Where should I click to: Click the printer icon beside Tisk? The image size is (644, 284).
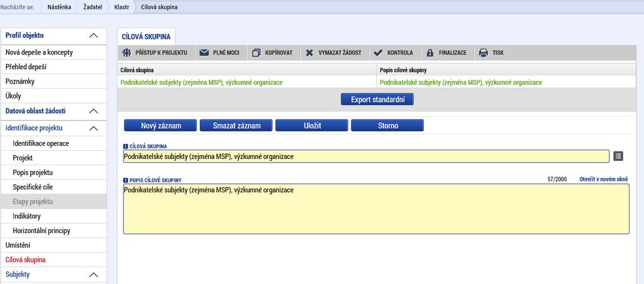(x=484, y=53)
